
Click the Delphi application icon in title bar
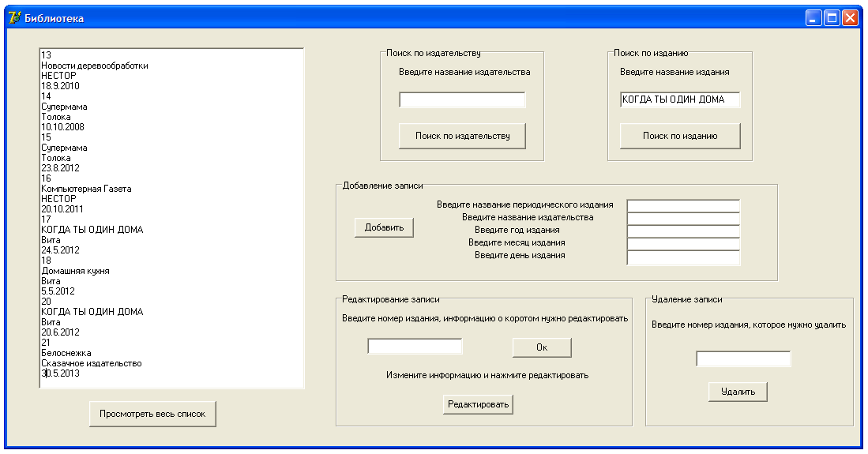14,17
